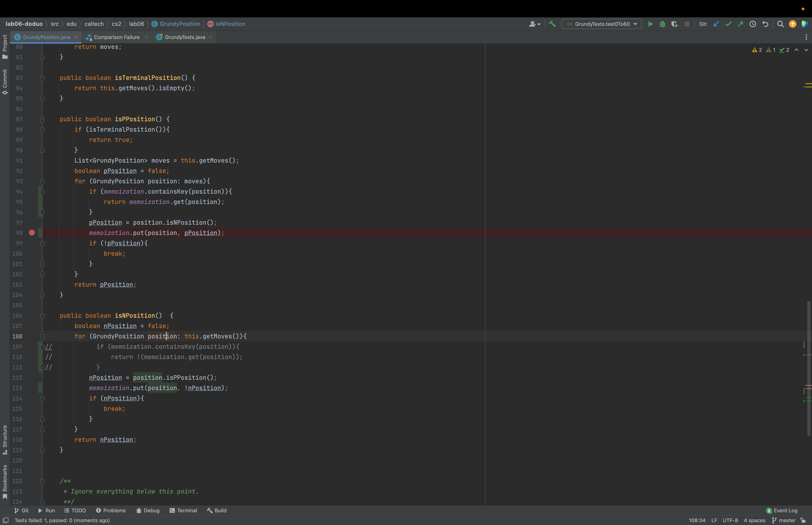The width and height of the screenshot is (812, 525).
Task: Toggle read-only lock icon in status bar
Action: (x=803, y=520)
